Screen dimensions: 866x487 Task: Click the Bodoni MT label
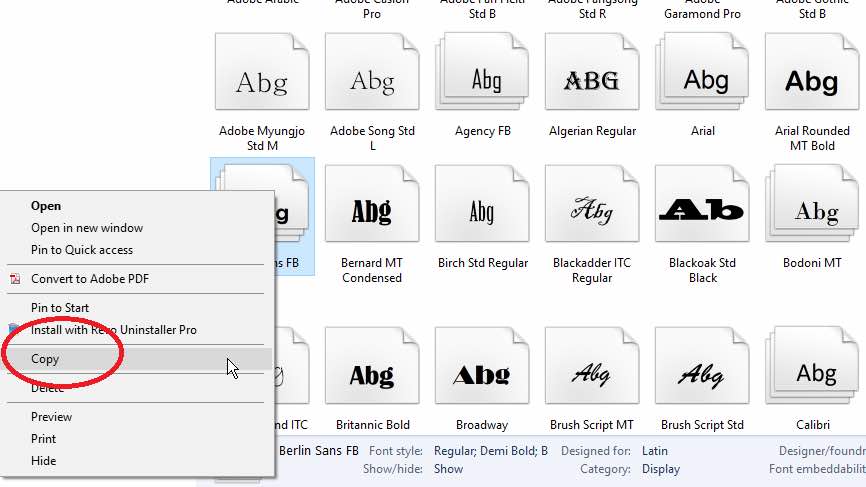(812, 263)
